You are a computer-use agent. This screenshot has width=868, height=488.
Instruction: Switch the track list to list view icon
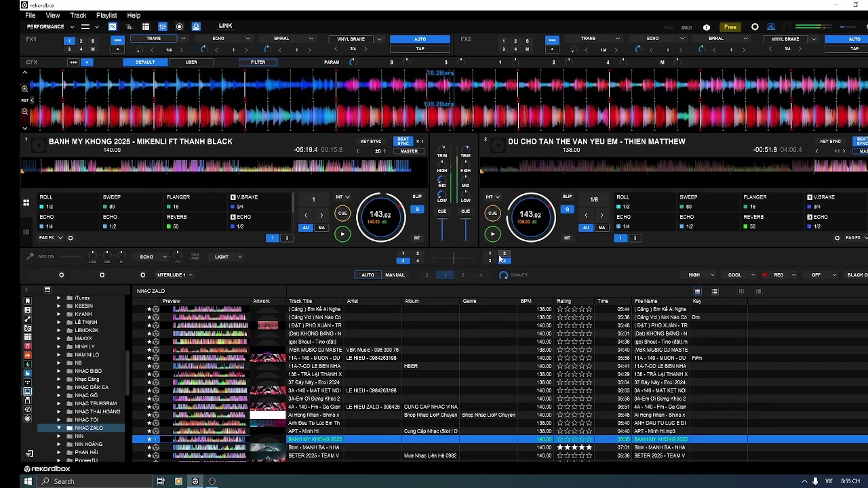coord(697,291)
